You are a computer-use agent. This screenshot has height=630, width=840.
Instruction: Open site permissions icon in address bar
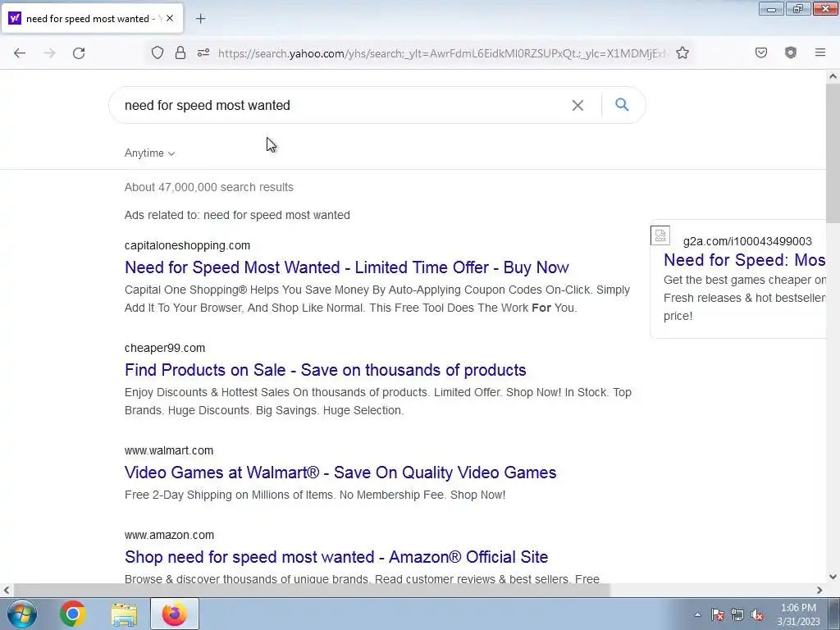(203, 52)
